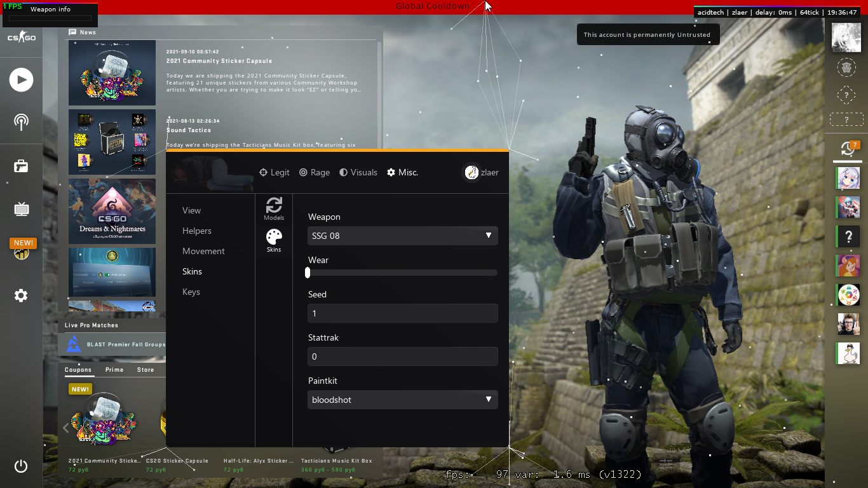Open the 2021 Community Sticker Capsule news headline
This screenshot has width=868, height=488.
click(219, 61)
